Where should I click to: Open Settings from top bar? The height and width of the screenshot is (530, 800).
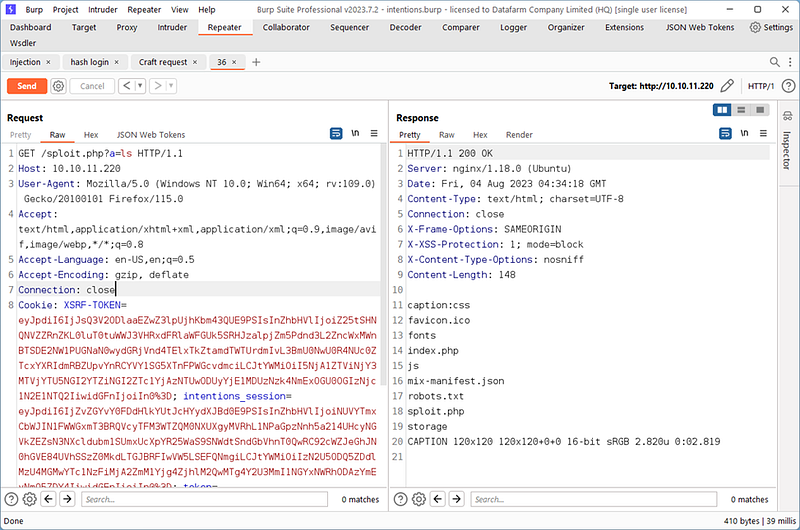[771, 27]
